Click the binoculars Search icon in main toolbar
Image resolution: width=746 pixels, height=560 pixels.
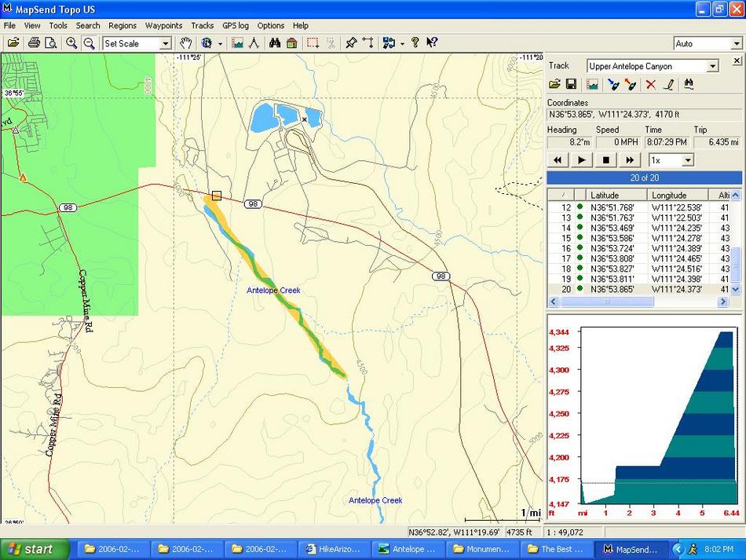[275, 43]
